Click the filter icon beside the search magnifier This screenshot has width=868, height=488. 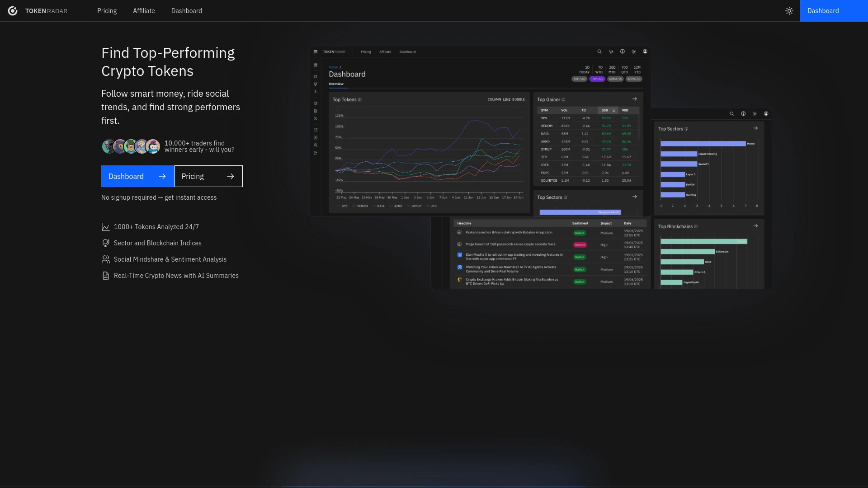tap(611, 52)
